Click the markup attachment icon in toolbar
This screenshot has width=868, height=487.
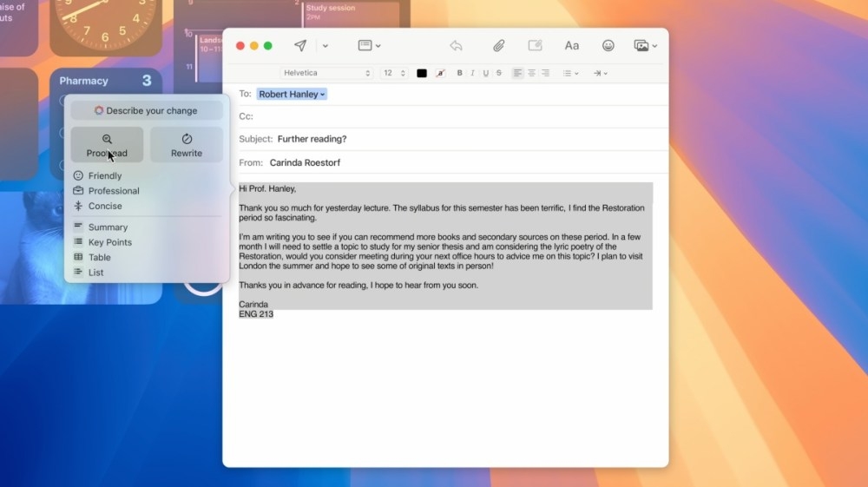[x=535, y=46]
